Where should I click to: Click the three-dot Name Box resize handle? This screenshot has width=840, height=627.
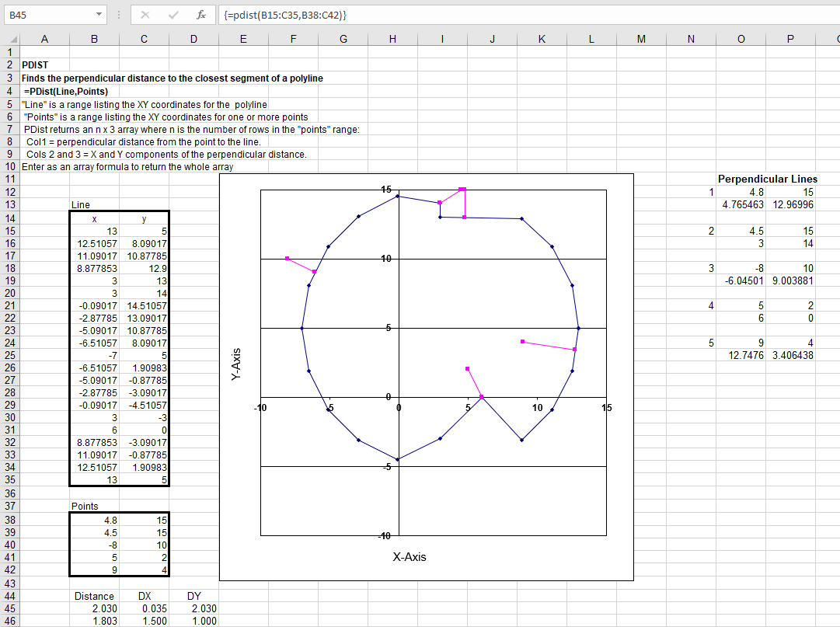point(117,15)
